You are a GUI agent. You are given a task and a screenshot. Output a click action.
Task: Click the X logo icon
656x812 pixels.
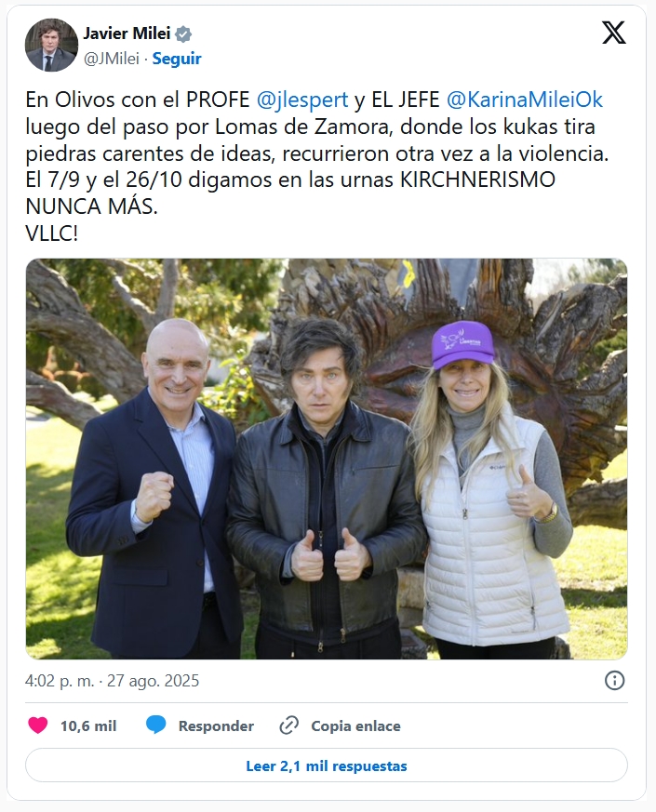[614, 33]
